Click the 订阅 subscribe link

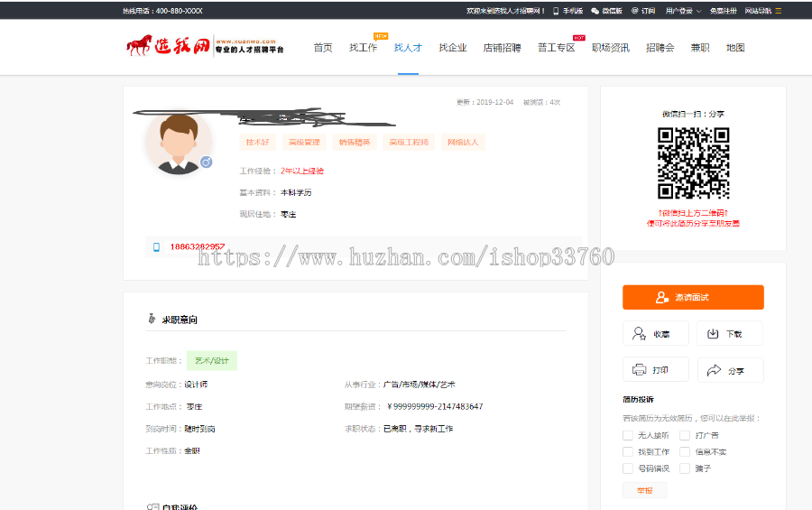[x=643, y=11]
